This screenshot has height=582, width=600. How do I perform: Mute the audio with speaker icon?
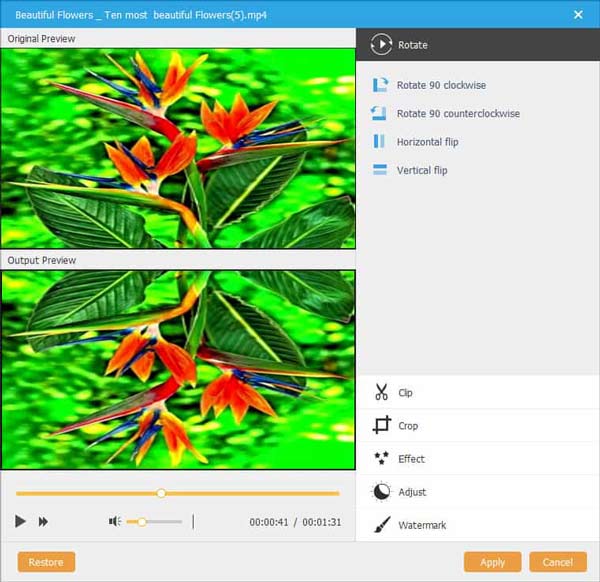coord(115,521)
